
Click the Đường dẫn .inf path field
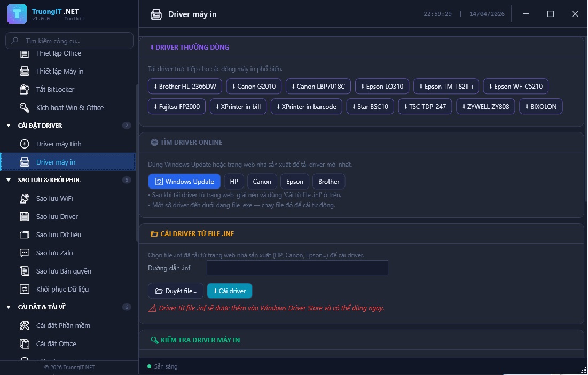[x=297, y=268]
